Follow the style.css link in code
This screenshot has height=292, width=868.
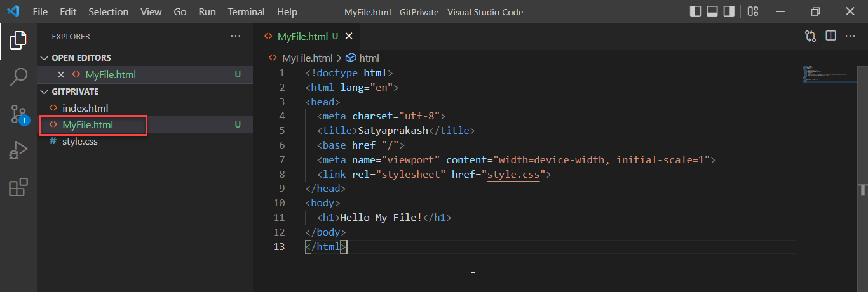513,174
